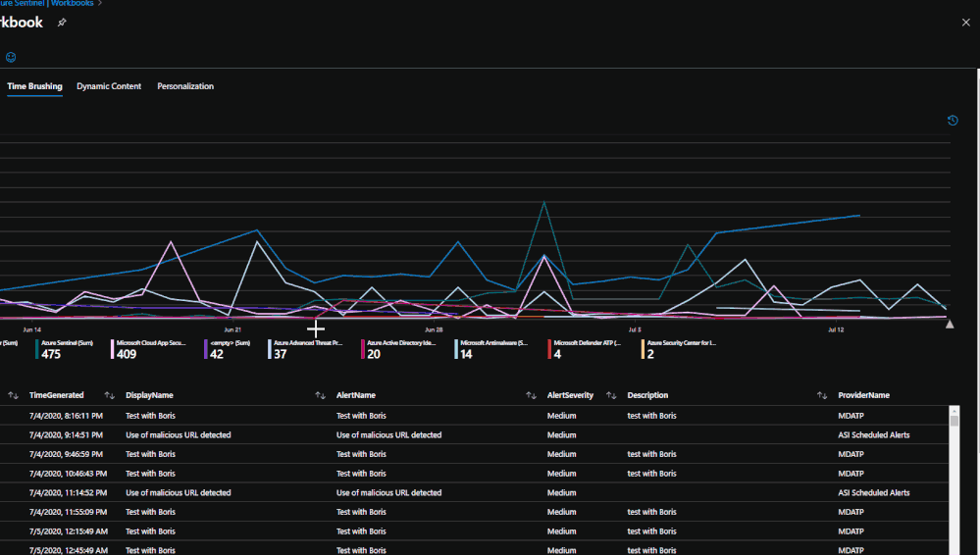
Task: Click the AlertSeverity column header
Action: tap(570, 395)
